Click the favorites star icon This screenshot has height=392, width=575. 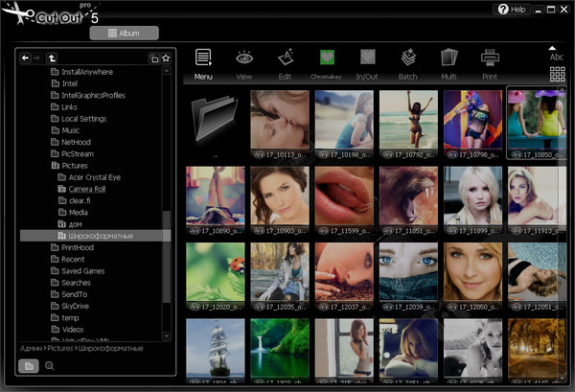coord(166,58)
